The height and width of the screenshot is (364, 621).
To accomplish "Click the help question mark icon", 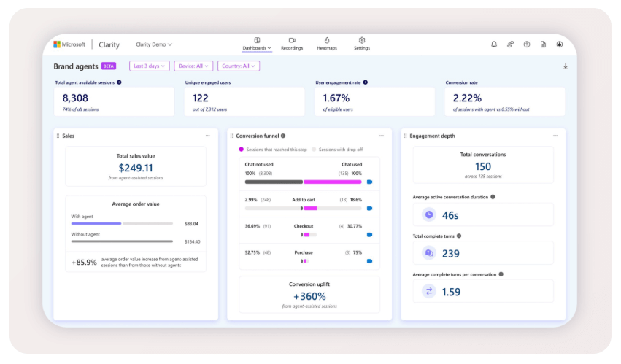I will [x=527, y=44].
